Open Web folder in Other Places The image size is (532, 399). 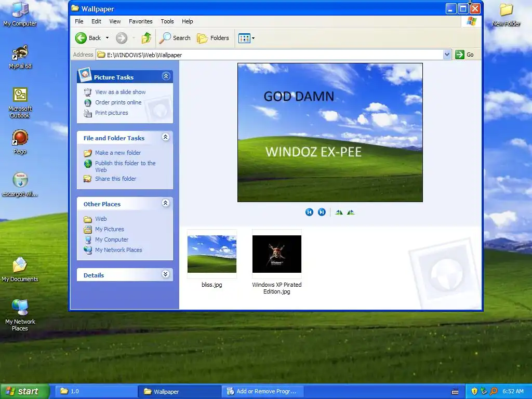point(101,219)
